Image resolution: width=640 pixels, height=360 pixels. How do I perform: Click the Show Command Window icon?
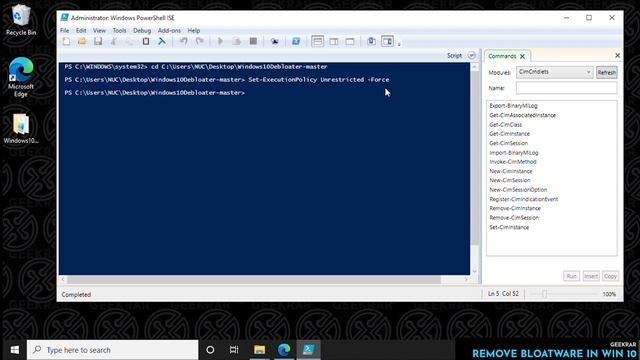click(x=371, y=41)
